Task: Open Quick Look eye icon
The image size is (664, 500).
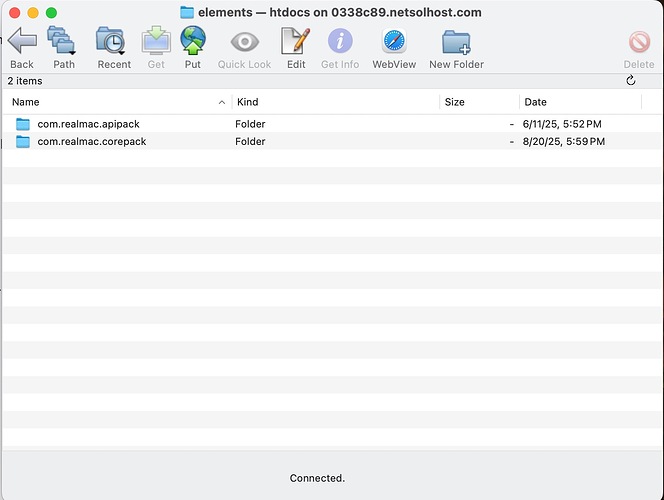Action: click(244, 42)
